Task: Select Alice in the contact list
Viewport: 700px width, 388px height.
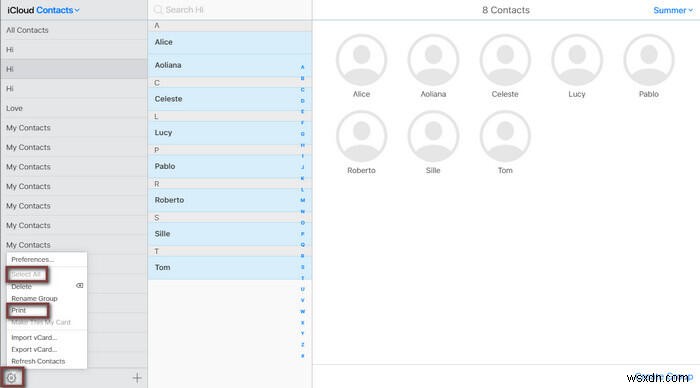Action: click(x=230, y=42)
